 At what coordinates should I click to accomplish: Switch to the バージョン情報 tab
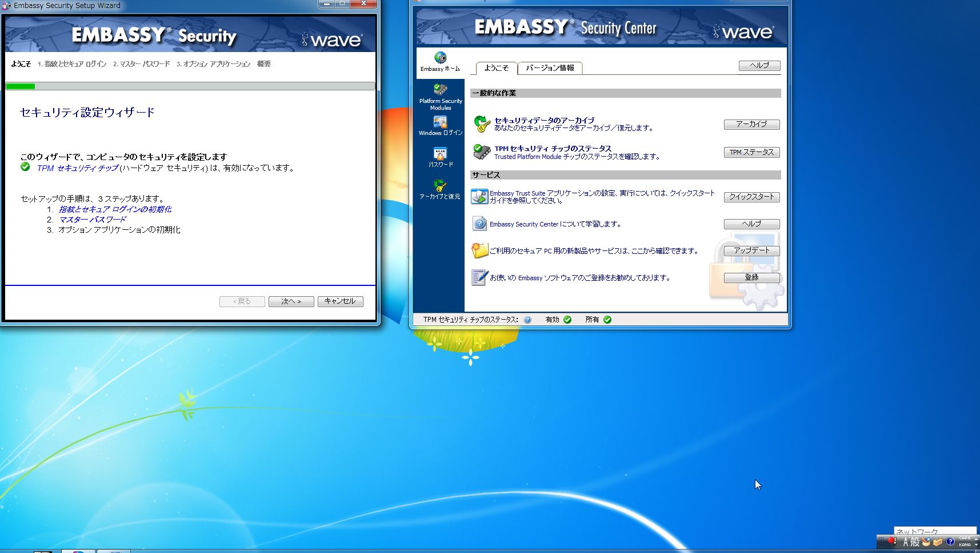tap(550, 68)
